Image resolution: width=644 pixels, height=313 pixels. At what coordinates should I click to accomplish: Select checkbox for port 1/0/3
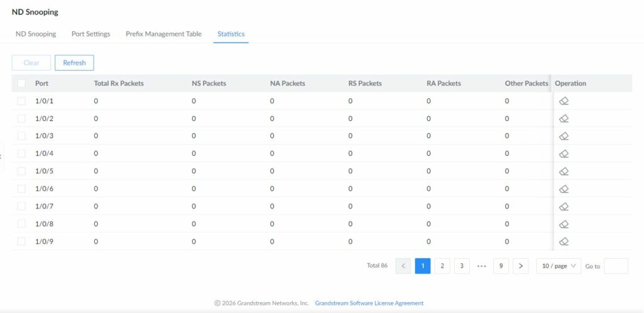pyautogui.click(x=21, y=136)
